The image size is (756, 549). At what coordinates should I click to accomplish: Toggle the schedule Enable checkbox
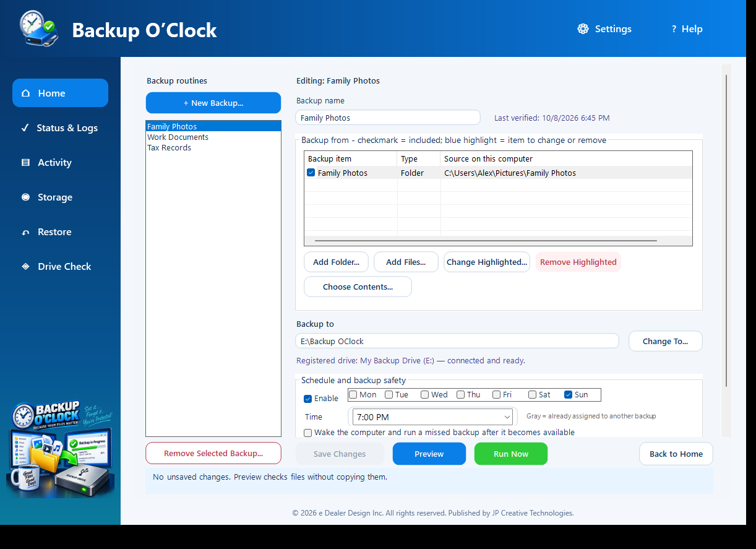point(307,399)
